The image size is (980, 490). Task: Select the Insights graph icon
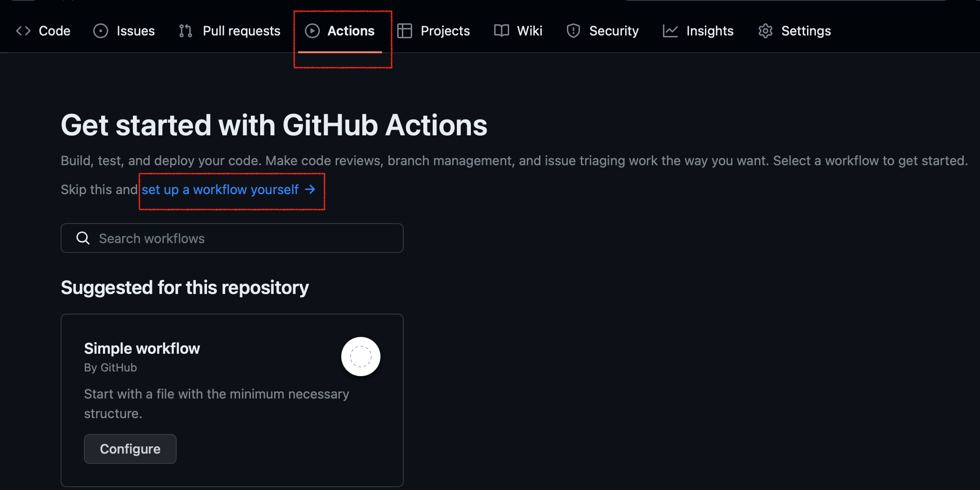click(x=670, y=31)
